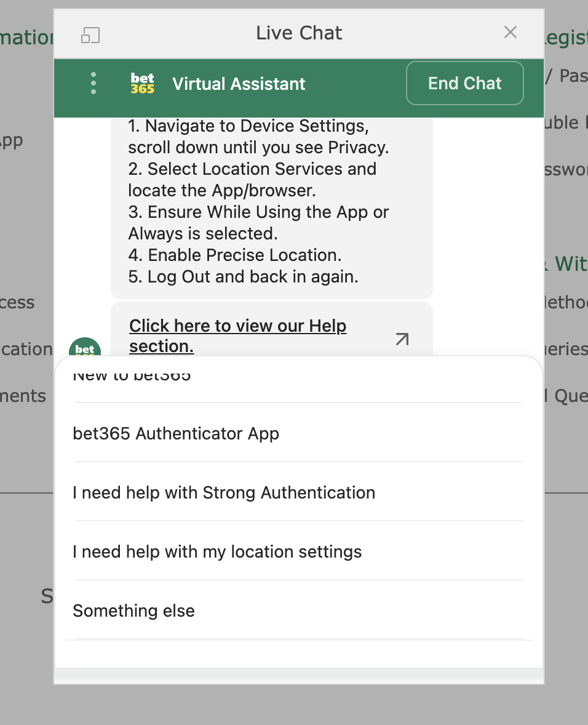Open the 'Click here to view our Help section' link
Viewport: 588px width, 725px height.
click(x=237, y=335)
